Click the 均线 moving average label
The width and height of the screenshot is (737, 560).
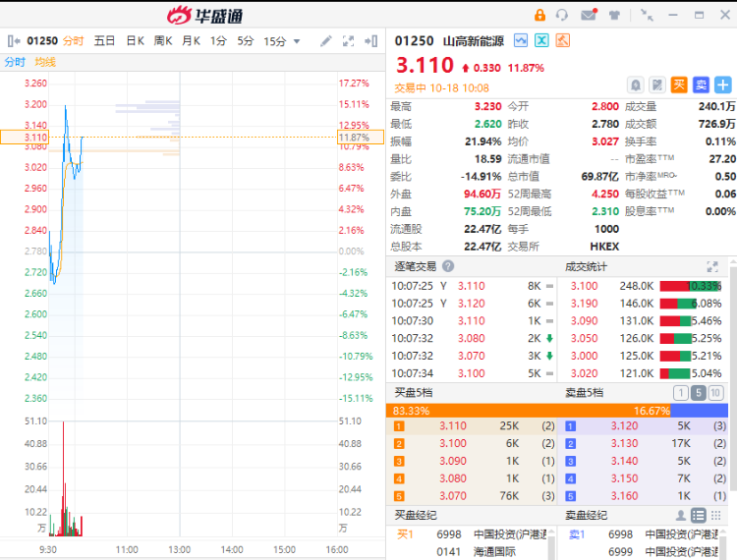point(45,62)
